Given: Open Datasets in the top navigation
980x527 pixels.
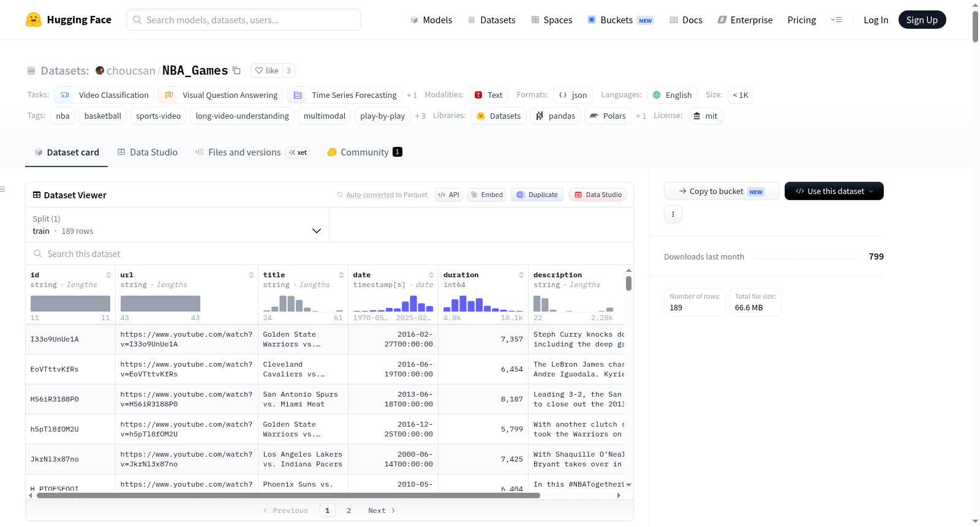Looking at the screenshot, I should coord(492,20).
